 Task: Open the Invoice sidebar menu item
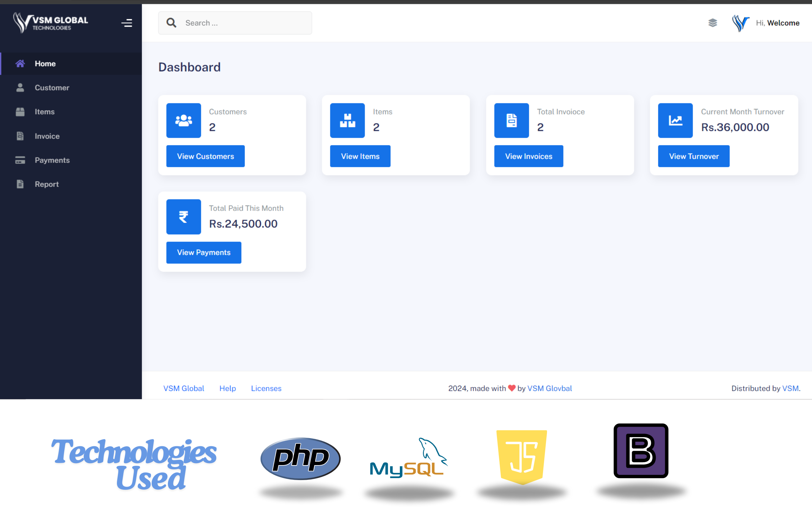[x=47, y=136]
